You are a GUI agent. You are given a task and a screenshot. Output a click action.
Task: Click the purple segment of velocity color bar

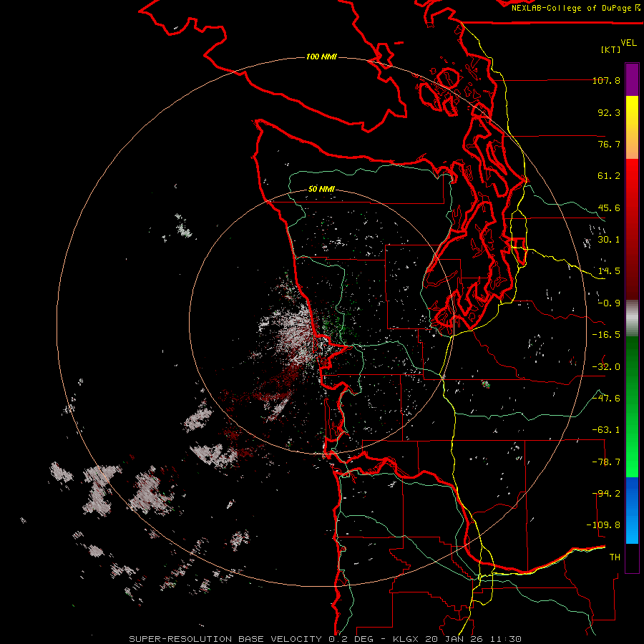(632, 80)
